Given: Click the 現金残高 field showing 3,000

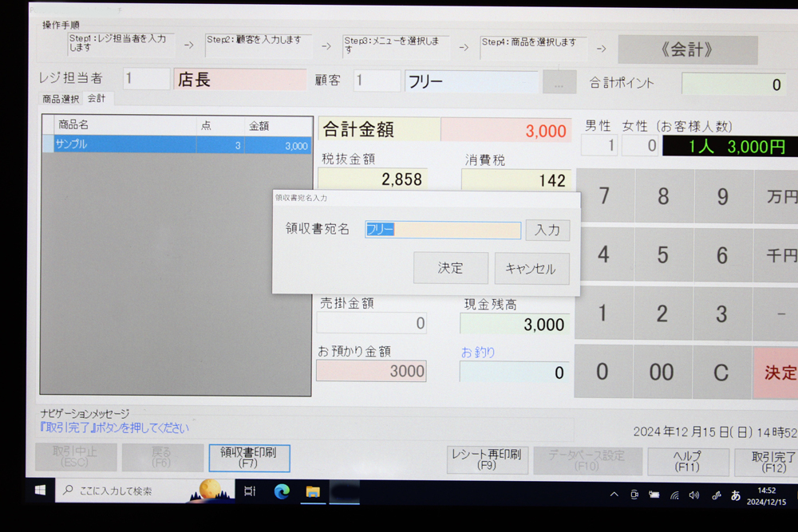Looking at the screenshot, I should pos(515,324).
